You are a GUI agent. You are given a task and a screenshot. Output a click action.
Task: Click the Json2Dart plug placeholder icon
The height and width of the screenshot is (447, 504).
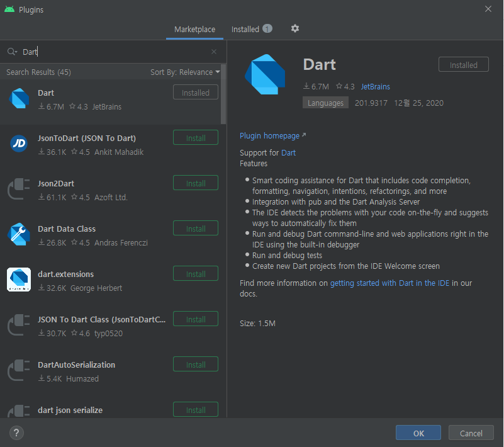point(19,189)
